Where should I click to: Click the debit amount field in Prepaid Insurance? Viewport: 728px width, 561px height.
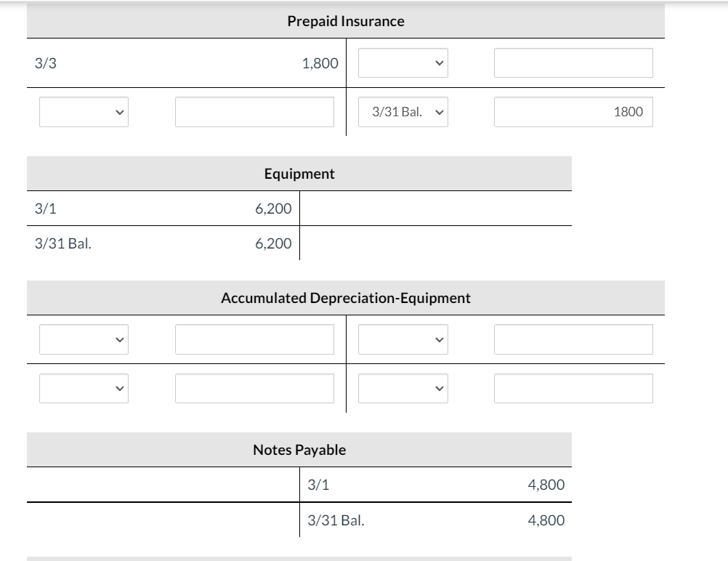click(x=253, y=111)
